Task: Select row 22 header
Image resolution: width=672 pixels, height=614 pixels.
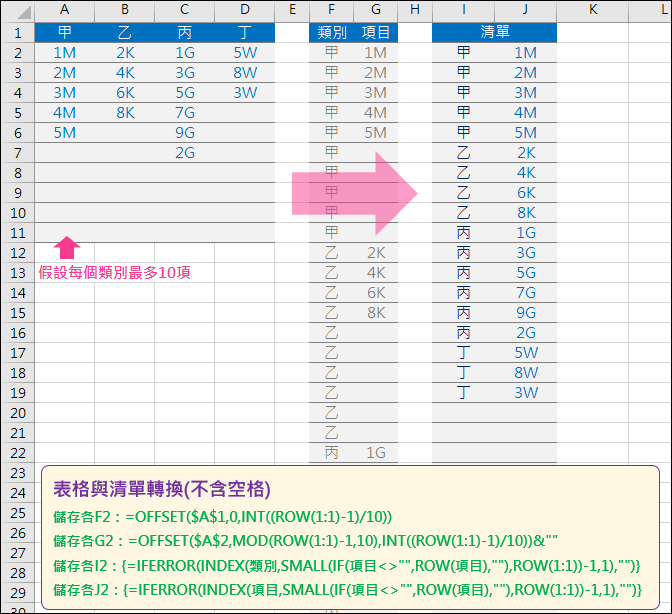Action: [18, 453]
